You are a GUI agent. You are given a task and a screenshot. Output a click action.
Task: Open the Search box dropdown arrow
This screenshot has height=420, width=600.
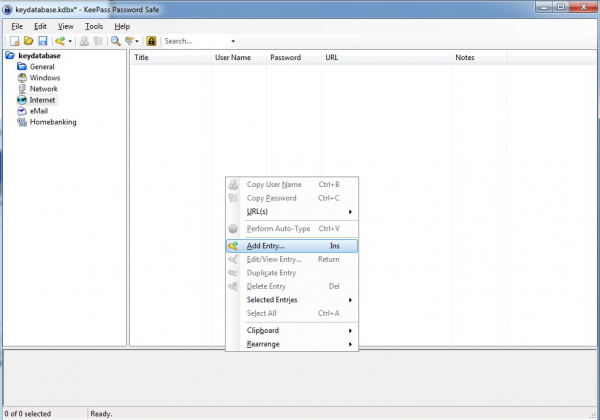click(233, 41)
